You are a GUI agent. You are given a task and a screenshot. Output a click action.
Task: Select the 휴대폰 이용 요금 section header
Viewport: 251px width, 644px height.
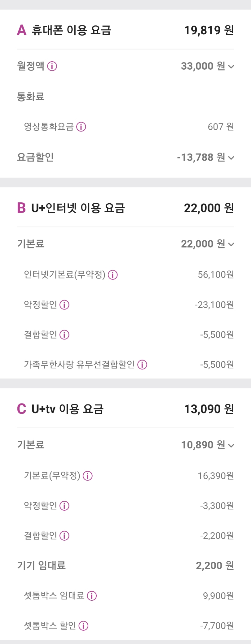point(71,30)
